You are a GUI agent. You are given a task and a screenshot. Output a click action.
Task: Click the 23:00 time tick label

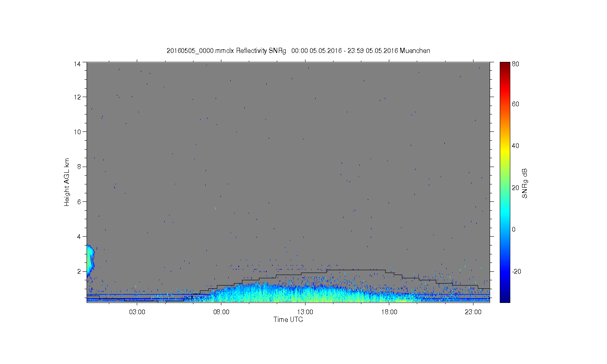coord(473,312)
